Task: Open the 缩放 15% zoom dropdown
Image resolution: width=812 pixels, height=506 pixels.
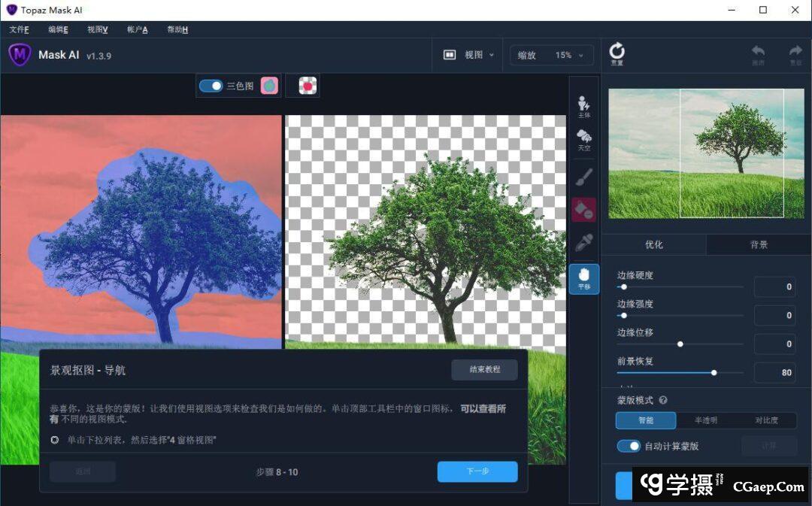Action: pos(551,55)
